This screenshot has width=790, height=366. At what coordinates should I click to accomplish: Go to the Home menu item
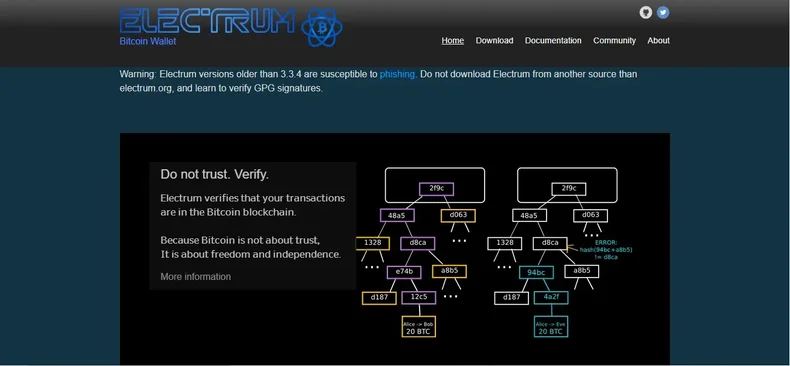pyautogui.click(x=452, y=41)
